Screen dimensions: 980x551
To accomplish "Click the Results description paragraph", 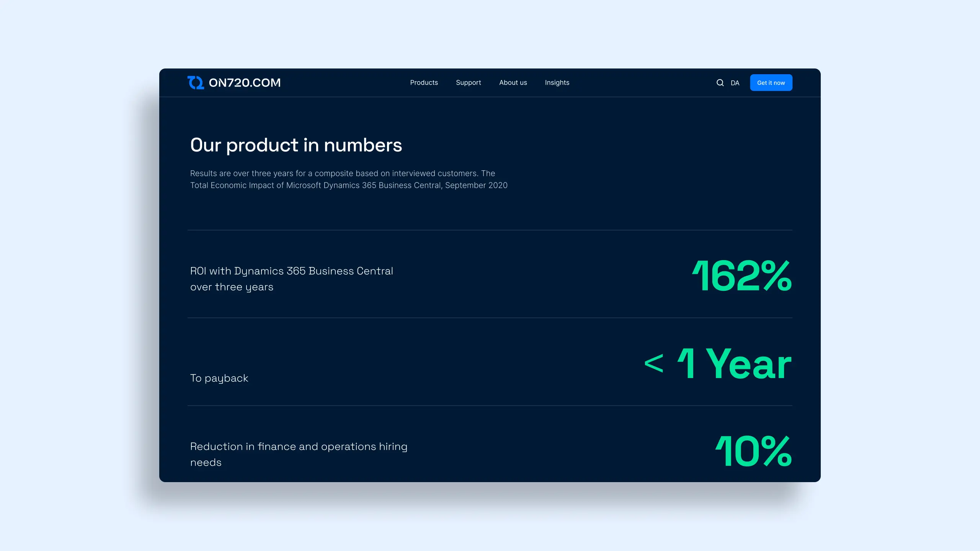I will [x=348, y=179].
